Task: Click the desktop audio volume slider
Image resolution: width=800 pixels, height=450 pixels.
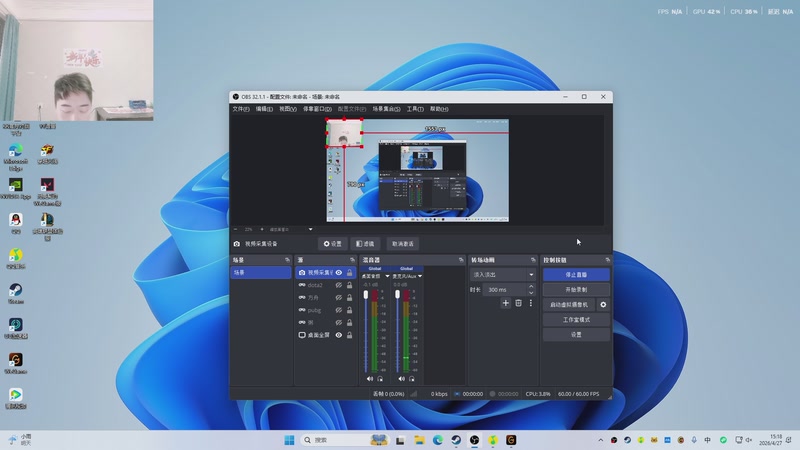Action: pos(367,330)
